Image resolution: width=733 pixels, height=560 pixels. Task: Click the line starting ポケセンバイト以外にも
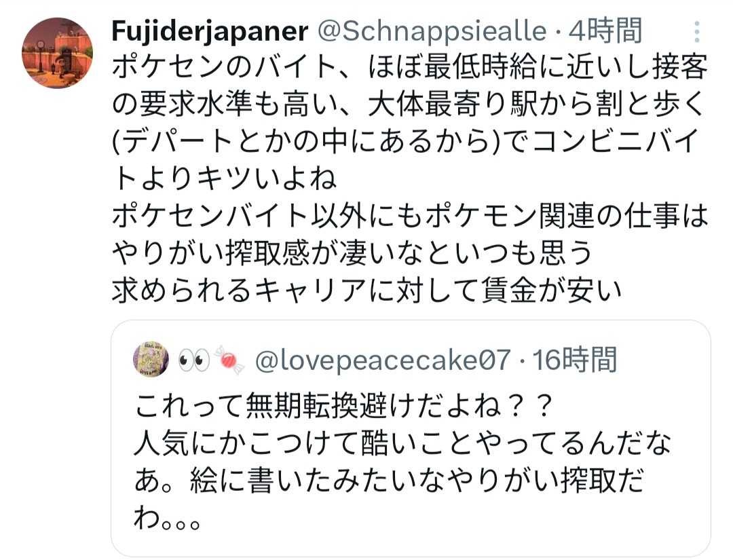[x=409, y=217]
